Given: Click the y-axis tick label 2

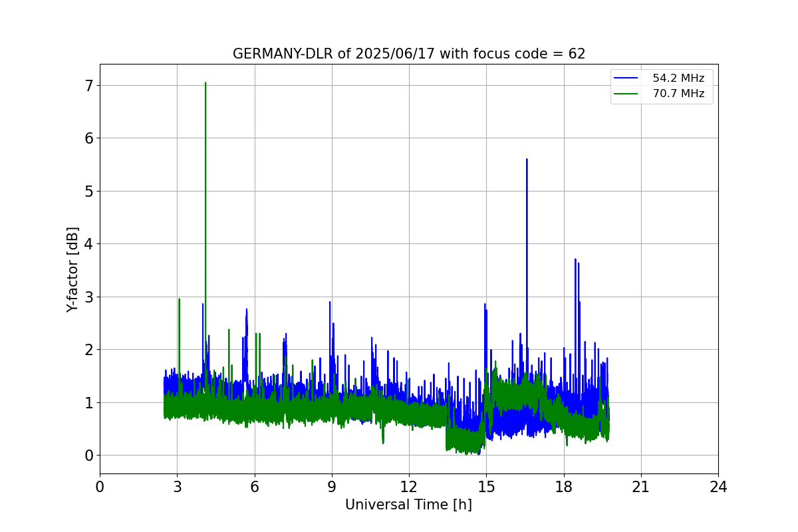Looking at the screenshot, I should [89, 350].
